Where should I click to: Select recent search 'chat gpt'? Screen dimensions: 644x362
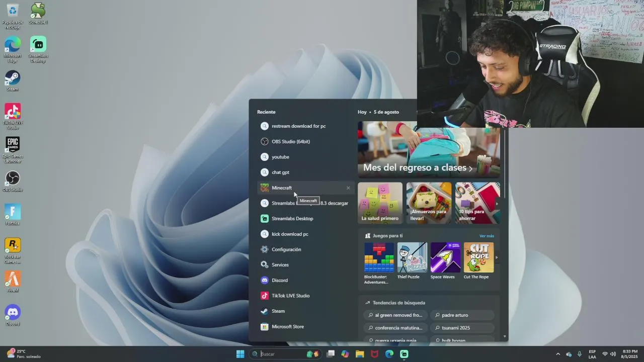point(306,172)
